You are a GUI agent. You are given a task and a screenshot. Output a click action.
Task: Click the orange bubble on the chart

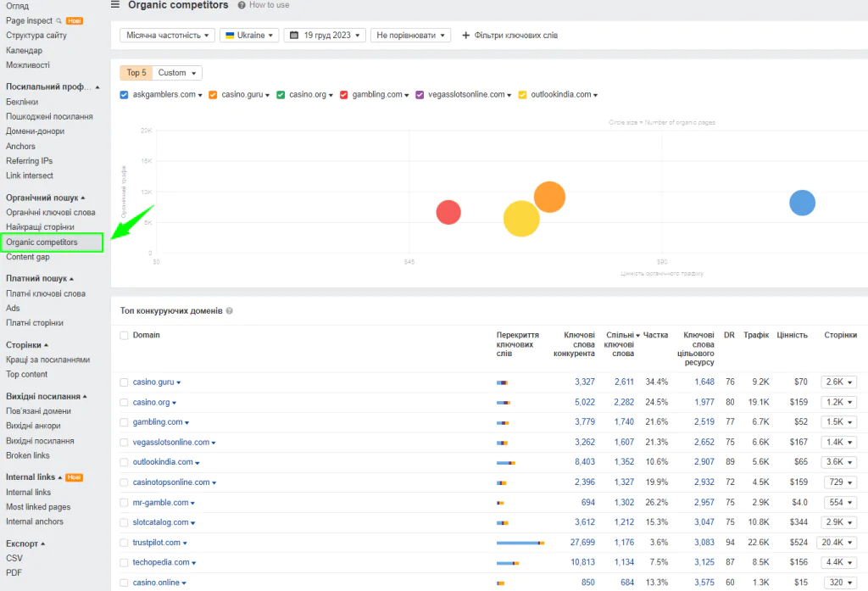pyautogui.click(x=549, y=197)
